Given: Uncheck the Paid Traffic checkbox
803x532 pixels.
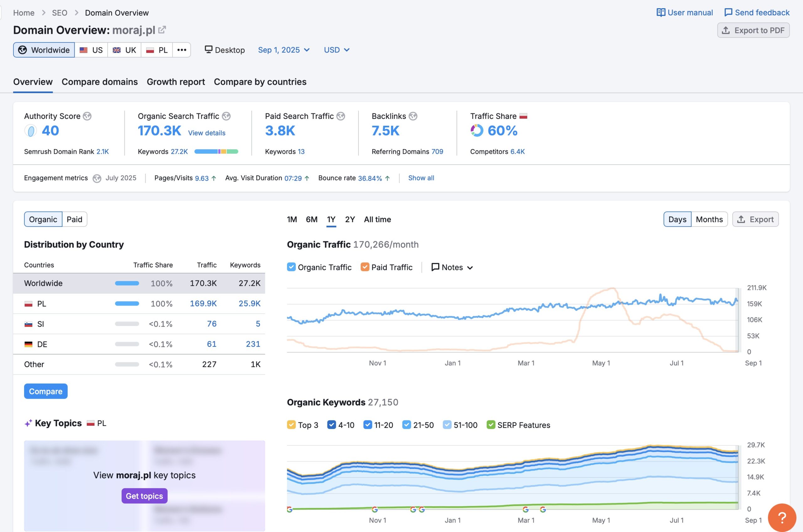Looking at the screenshot, I should pyautogui.click(x=365, y=267).
